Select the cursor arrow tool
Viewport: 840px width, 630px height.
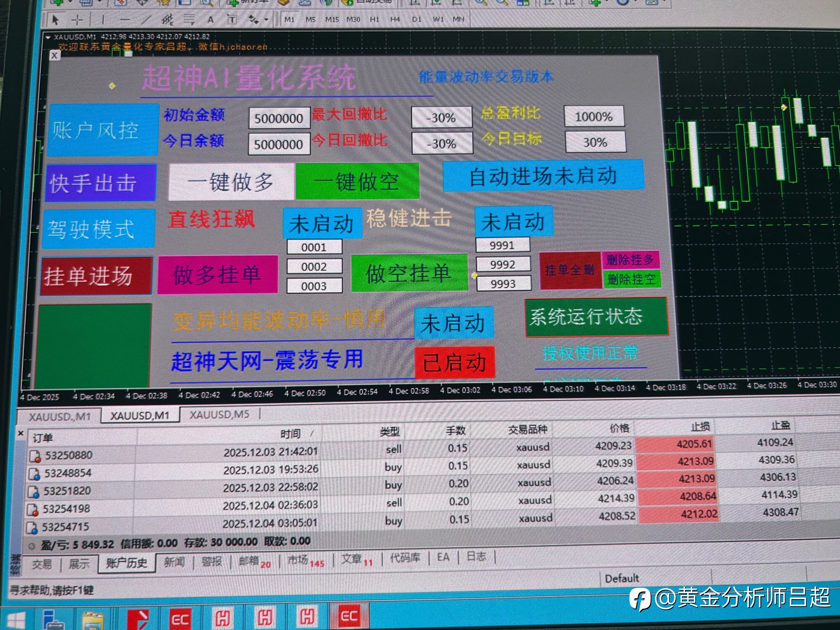click(x=55, y=20)
